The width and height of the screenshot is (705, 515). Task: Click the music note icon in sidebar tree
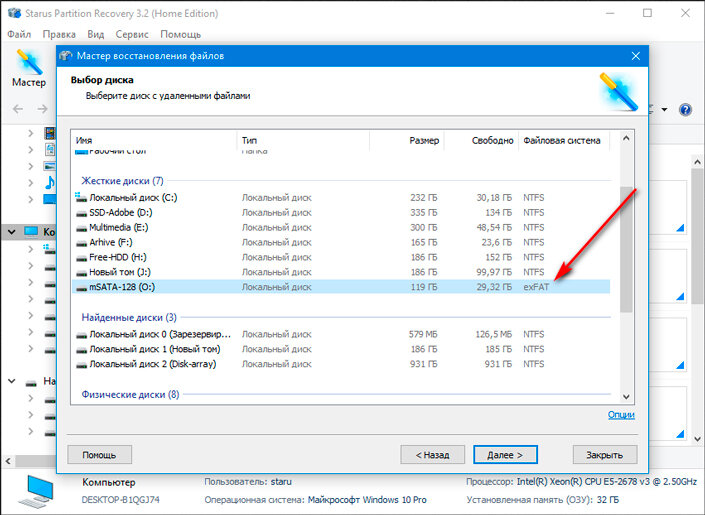click(50, 182)
